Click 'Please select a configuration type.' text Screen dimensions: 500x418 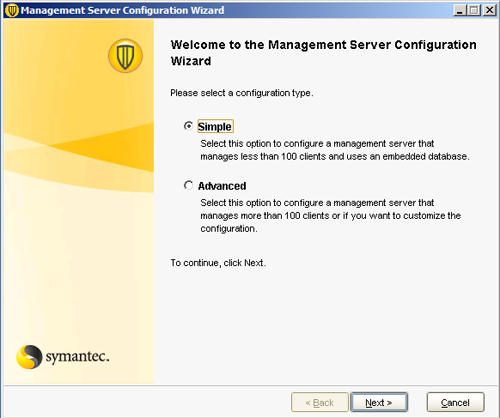pyautogui.click(x=242, y=93)
